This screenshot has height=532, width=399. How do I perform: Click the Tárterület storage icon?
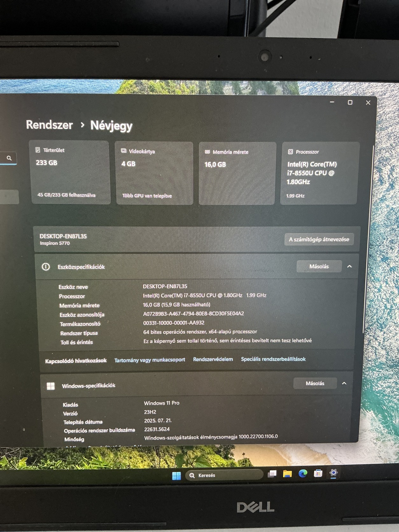pos(38,150)
